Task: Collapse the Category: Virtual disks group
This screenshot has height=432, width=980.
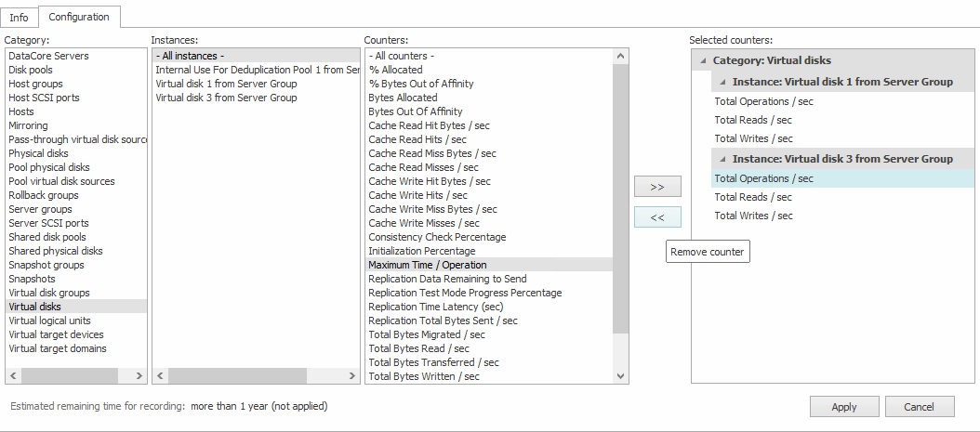Action: click(x=704, y=60)
